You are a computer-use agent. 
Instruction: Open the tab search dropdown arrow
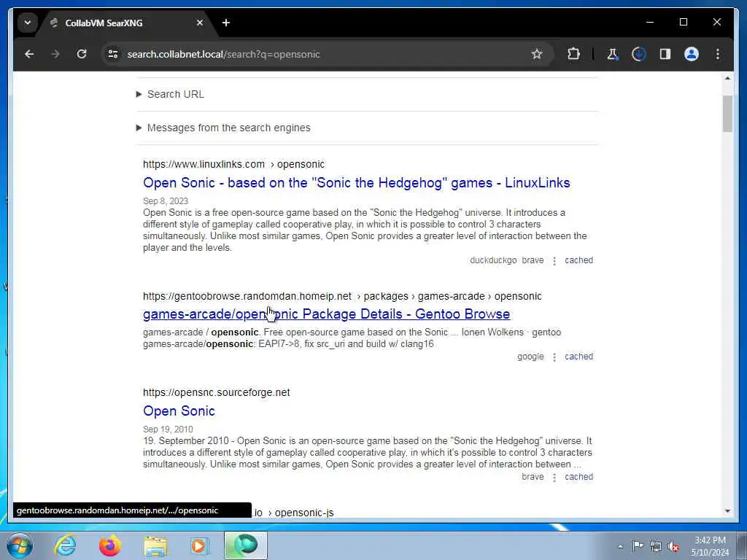tap(28, 23)
